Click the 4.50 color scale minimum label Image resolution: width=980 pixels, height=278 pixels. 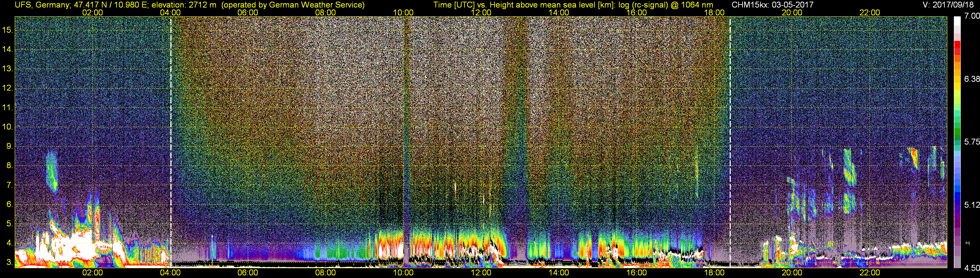972,268
